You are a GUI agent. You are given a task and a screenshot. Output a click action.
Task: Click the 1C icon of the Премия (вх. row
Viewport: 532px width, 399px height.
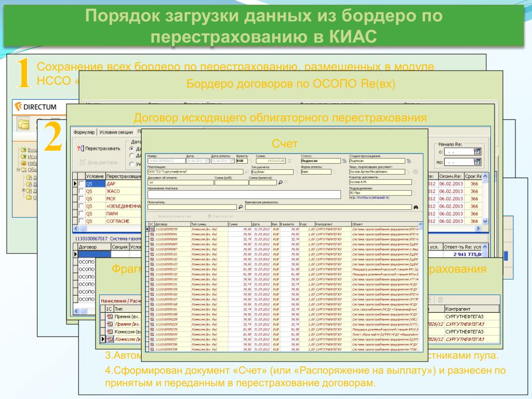110,316
